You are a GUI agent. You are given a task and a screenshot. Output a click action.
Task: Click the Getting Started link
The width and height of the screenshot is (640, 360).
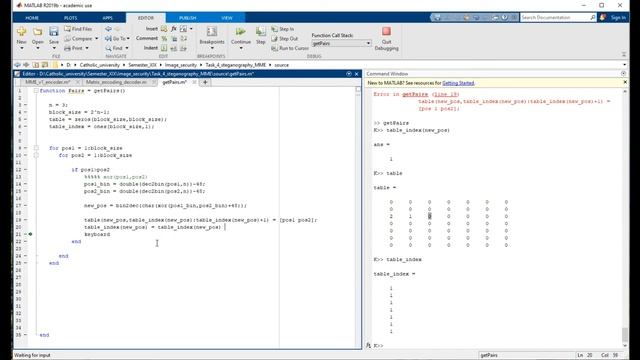(x=458, y=83)
